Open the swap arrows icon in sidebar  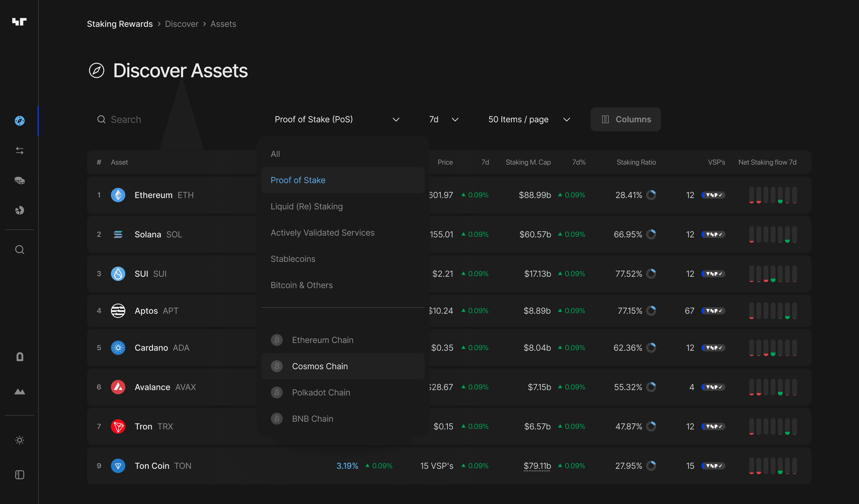click(x=19, y=151)
